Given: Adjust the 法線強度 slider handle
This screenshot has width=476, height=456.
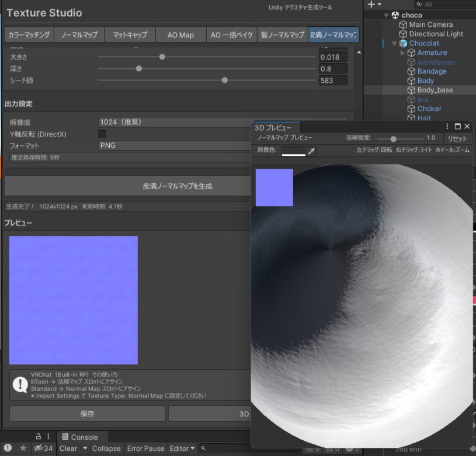Looking at the screenshot, I should pyautogui.click(x=394, y=139).
